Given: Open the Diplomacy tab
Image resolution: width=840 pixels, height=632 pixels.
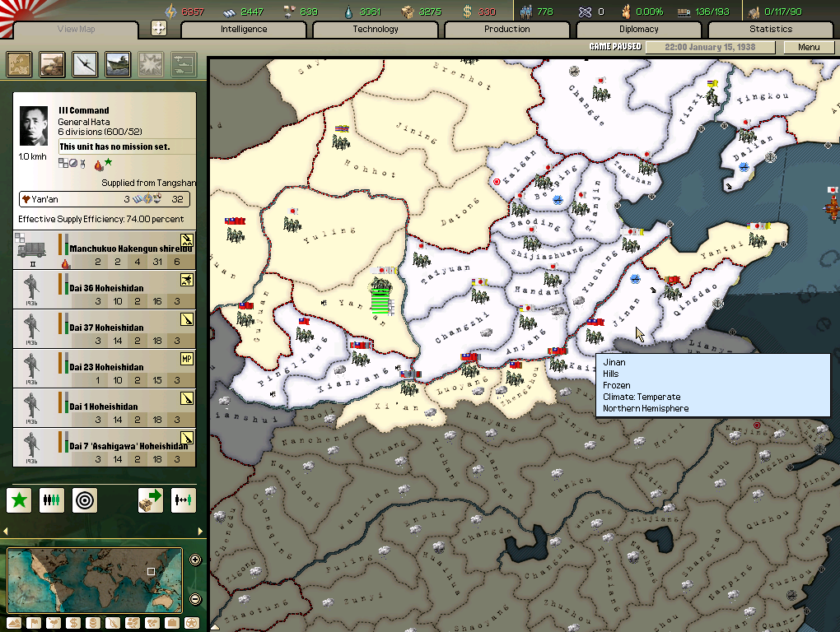Looking at the screenshot, I should 638,30.
